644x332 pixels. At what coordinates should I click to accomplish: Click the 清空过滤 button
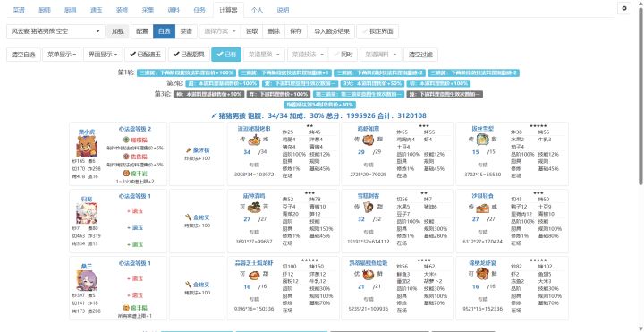pos(420,55)
